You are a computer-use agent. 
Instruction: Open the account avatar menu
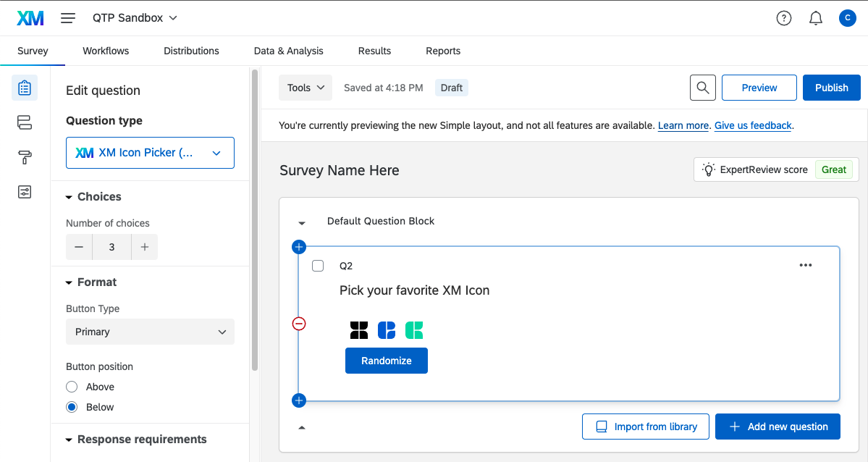(x=848, y=18)
